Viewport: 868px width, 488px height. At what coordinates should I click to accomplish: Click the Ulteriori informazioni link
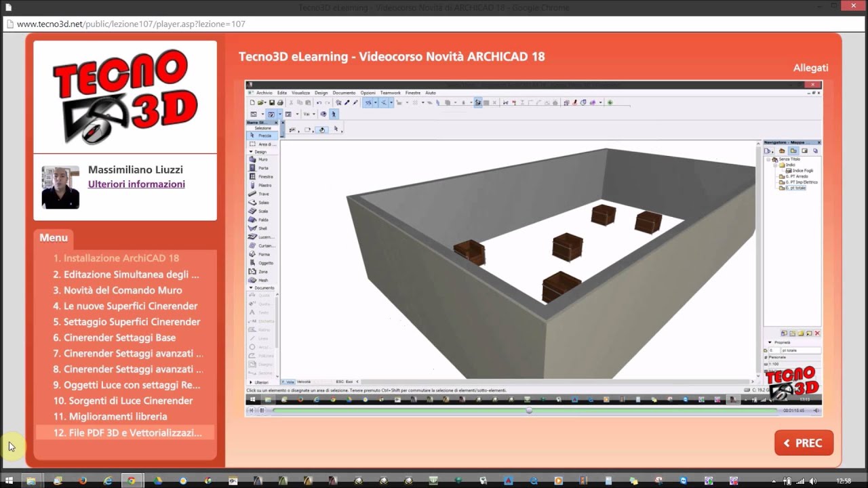pyautogui.click(x=136, y=184)
